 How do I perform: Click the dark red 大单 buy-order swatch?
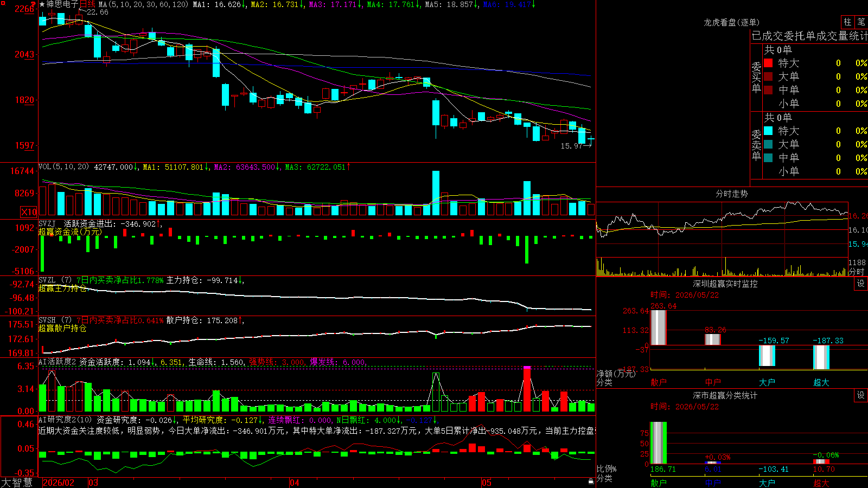768,76
